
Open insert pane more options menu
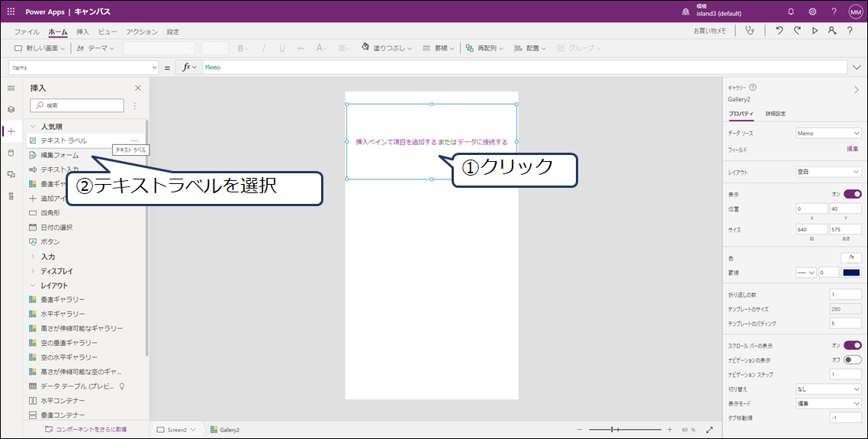coord(134,105)
